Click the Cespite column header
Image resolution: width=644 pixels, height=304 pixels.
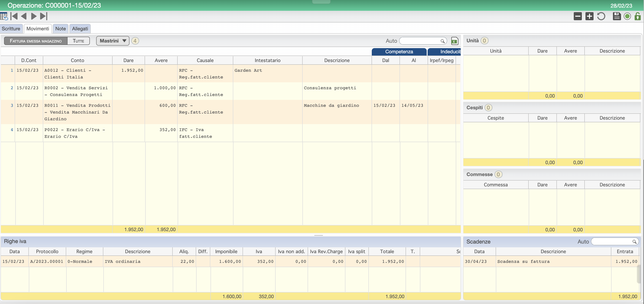496,118
